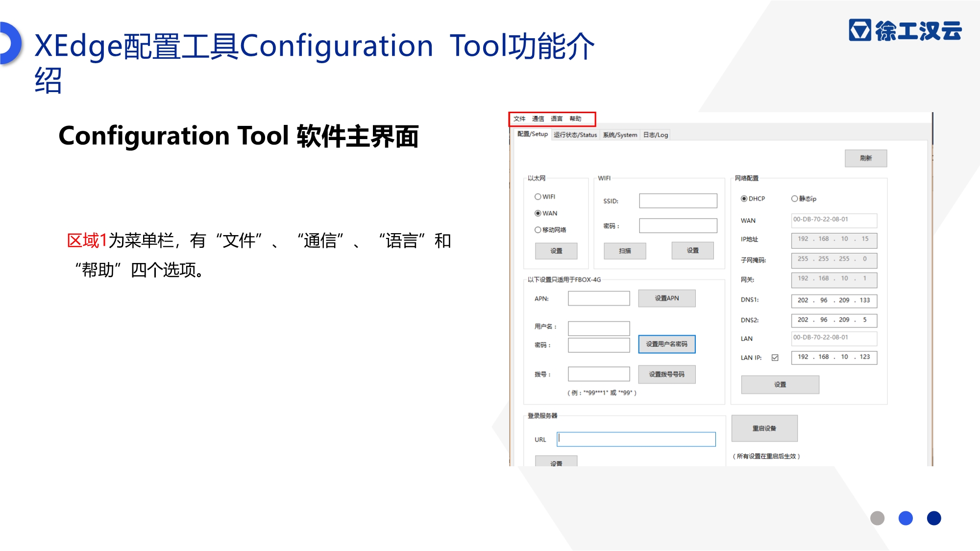Click 设置 button in 网络配置 group
The width and height of the screenshot is (980, 551).
(x=780, y=385)
